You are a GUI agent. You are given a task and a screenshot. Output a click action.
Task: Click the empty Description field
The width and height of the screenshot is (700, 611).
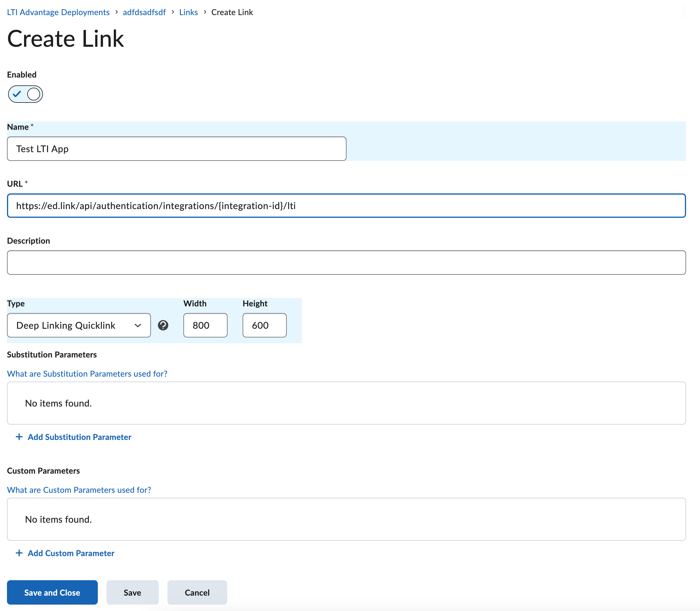(346, 263)
